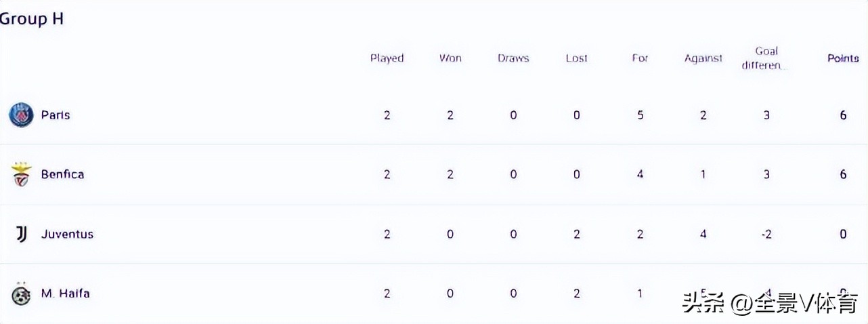The height and width of the screenshot is (324, 868).
Task: Click Paris points value 6
Action: (843, 115)
